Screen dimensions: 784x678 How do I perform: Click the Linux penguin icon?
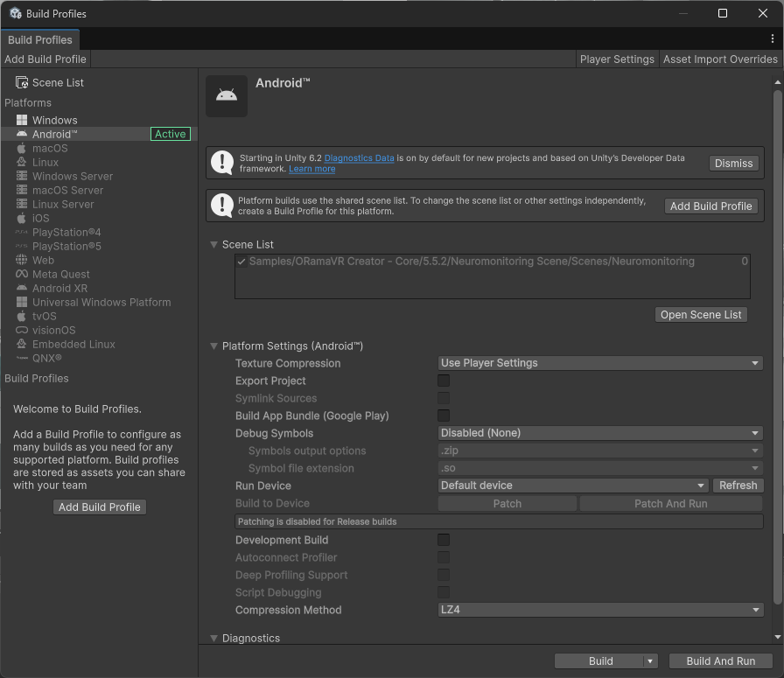[x=22, y=162]
